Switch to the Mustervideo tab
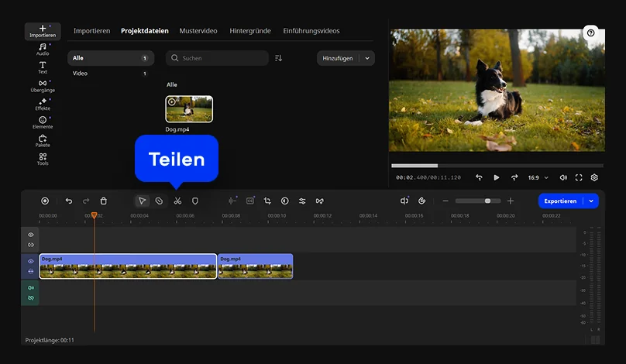Screen dimensions: 626x364 tap(198, 31)
